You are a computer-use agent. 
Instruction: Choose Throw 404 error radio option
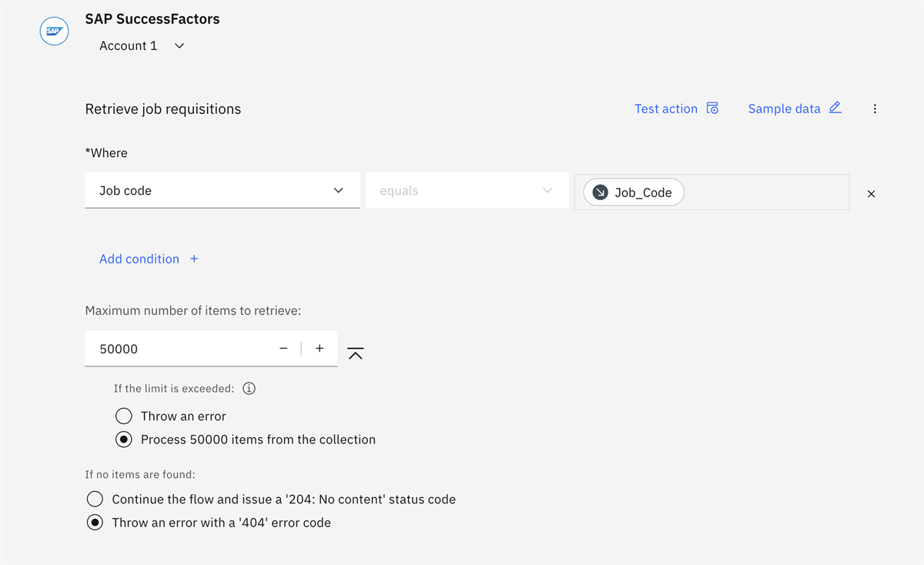pyautogui.click(x=95, y=523)
